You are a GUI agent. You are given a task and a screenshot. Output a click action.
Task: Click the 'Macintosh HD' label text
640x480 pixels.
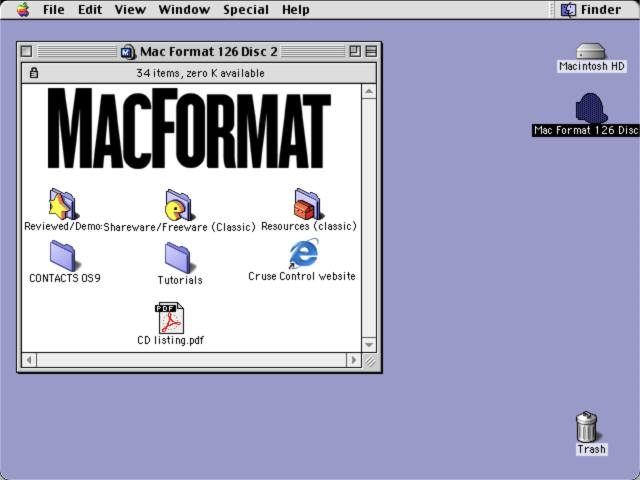(x=592, y=66)
